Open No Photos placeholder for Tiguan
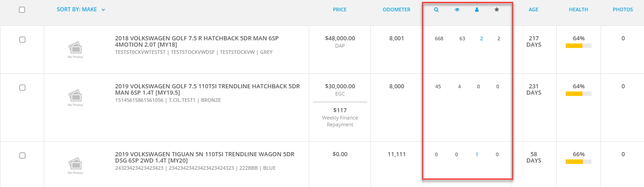Image resolution: width=644 pixels, height=187 pixels. pos(76,165)
